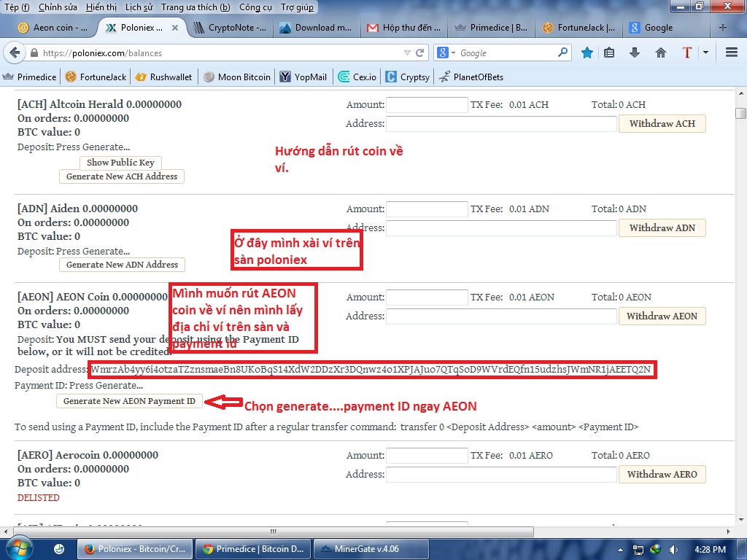Screen dimensions: 747x560
Task: Open the Chỉnh sửa menu
Action: click(x=58, y=7)
